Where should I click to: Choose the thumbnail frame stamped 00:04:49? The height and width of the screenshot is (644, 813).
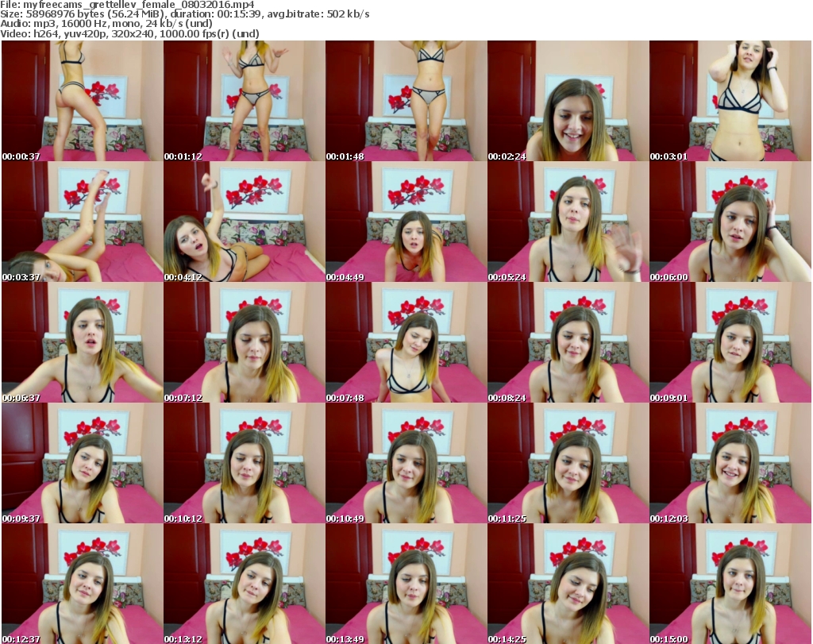pyautogui.click(x=406, y=222)
